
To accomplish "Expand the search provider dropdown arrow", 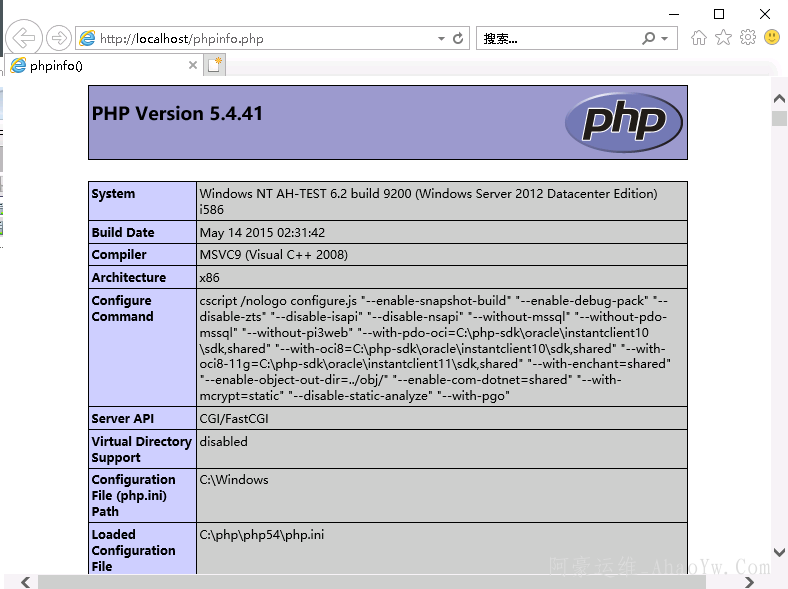I will pos(665,39).
